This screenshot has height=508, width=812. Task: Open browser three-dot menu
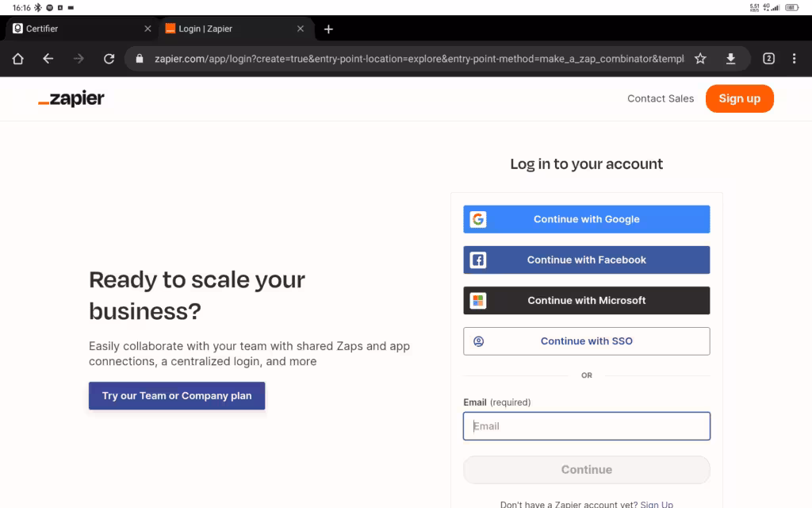(794, 59)
